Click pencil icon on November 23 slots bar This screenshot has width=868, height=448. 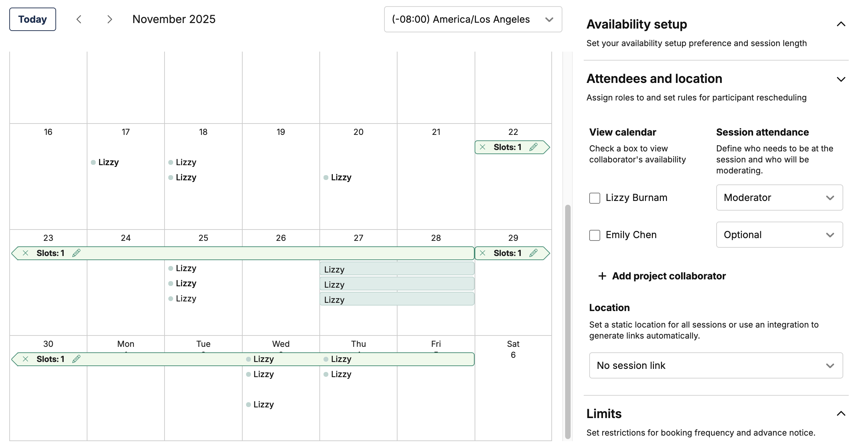point(76,253)
